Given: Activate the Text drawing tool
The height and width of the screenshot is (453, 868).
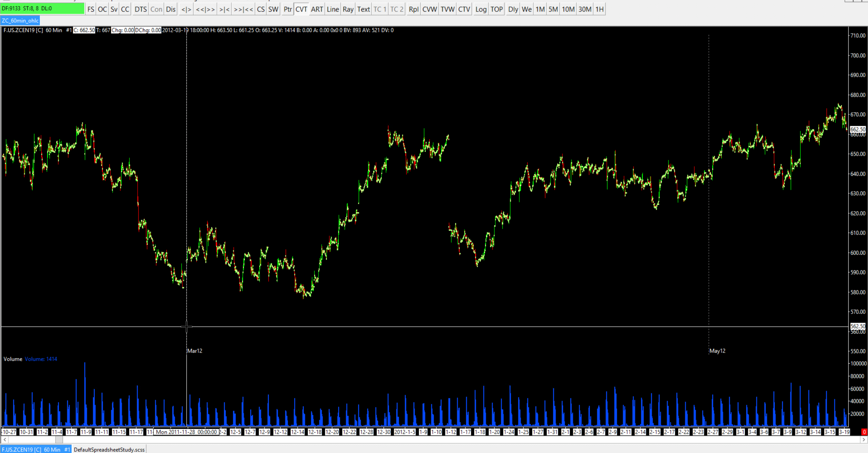Looking at the screenshot, I should coord(363,9).
